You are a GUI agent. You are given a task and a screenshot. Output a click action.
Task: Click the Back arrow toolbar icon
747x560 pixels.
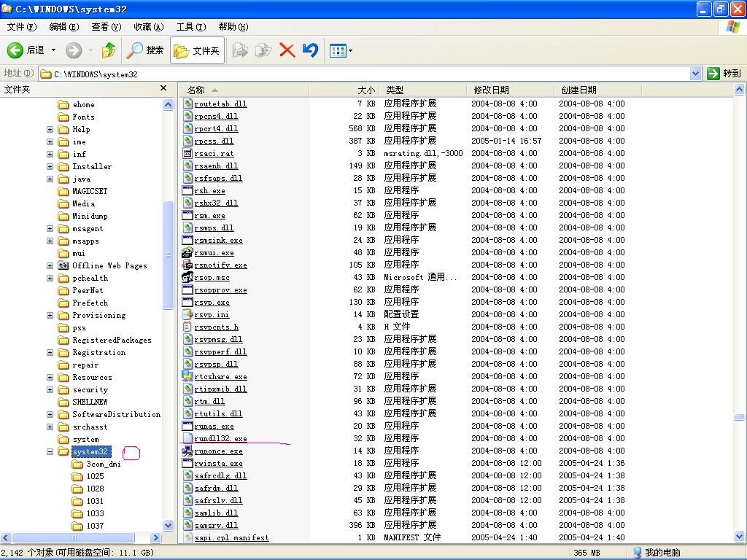[15, 50]
